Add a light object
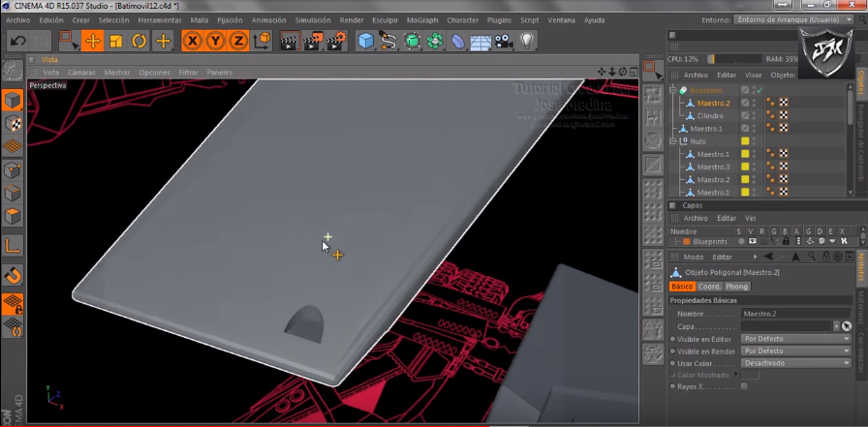The width and height of the screenshot is (868, 427). click(526, 41)
